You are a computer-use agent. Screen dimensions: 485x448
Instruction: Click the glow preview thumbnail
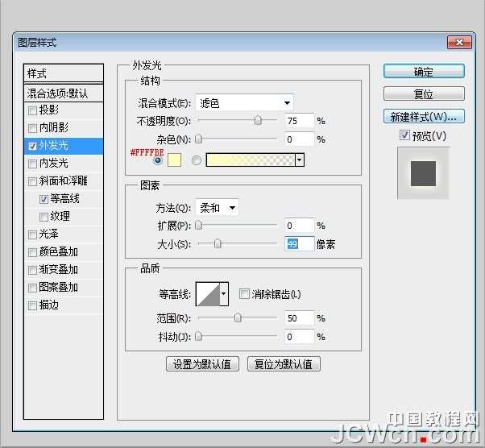tap(423, 172)
